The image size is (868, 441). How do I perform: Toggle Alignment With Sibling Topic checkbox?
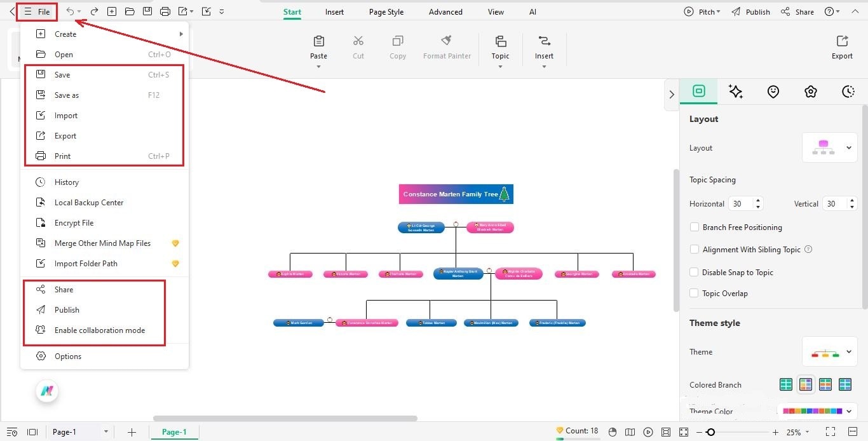coord(695,250)
